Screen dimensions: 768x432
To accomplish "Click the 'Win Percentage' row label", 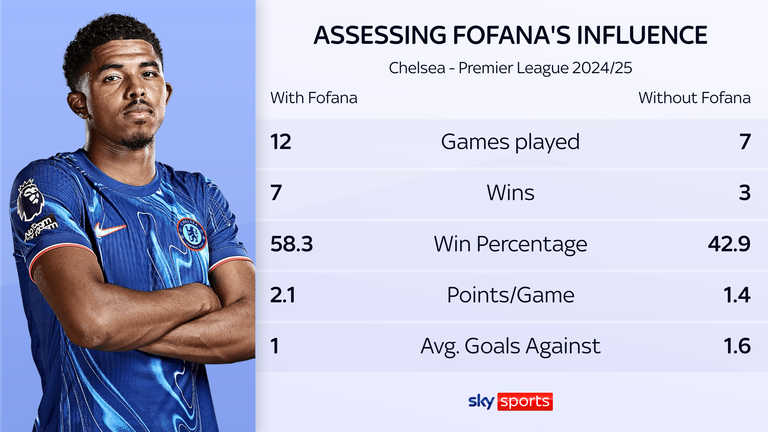I will 510,244.
